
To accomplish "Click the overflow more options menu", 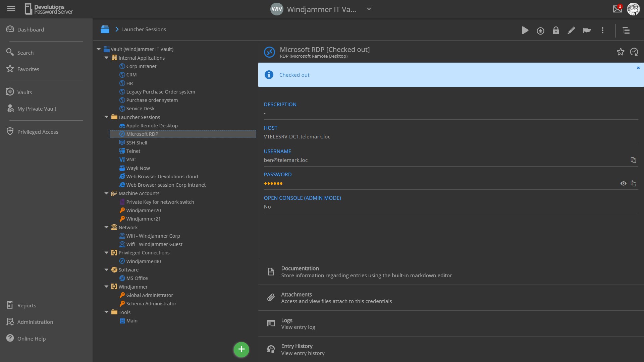I will click(x=602, y=30).
